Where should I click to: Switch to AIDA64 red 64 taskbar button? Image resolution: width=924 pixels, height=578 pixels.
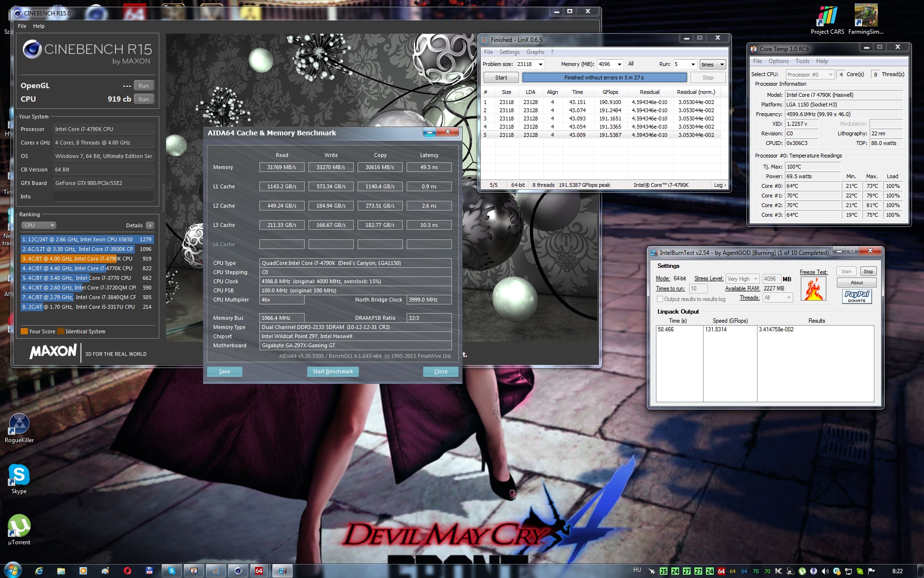point(259,571)
